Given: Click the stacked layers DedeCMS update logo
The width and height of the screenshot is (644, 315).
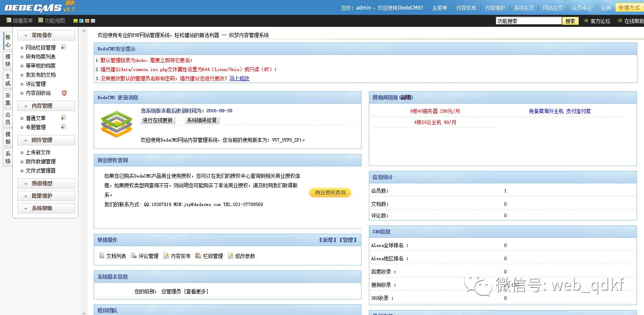Looking at the screenshot, I should pos(116,124).
